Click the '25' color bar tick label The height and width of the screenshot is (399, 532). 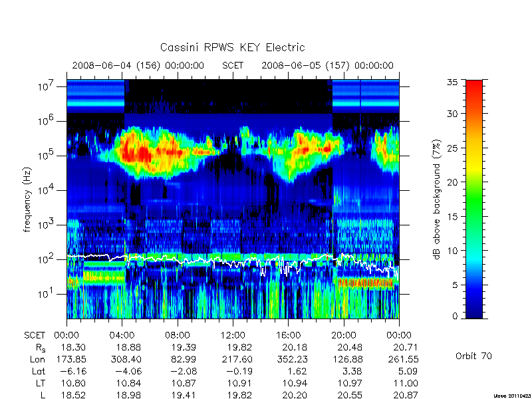tap(452, 148)
